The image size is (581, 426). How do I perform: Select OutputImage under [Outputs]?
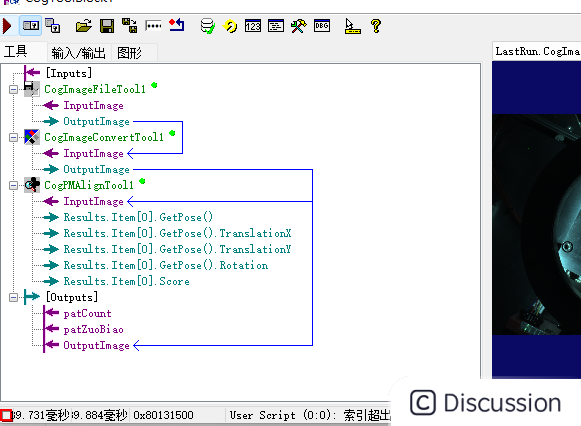pos(96,345)
